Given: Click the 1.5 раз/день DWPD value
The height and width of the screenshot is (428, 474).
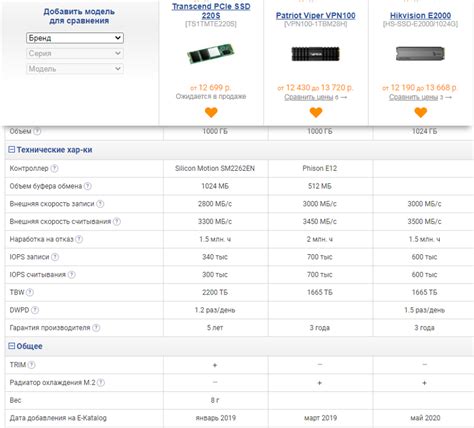Looking at the screenshot, I should (x=424, y=310).
